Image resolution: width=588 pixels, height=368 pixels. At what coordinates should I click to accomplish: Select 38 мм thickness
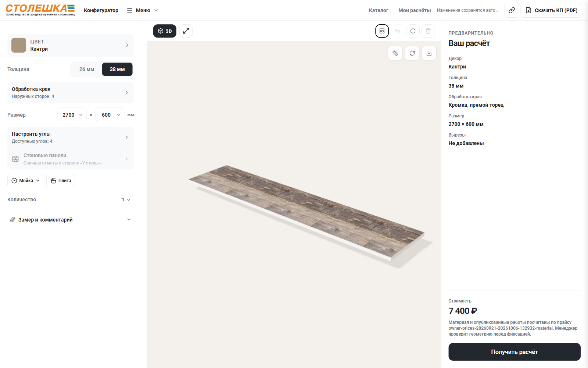click(117, 69)
